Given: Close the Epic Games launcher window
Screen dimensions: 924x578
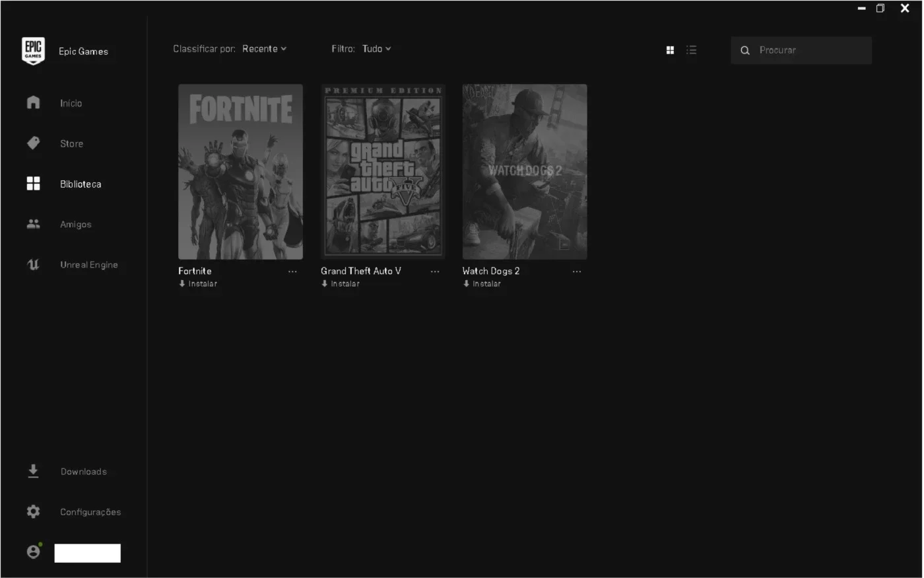Looking at the screenshot, I should click(x=905, y=9).
